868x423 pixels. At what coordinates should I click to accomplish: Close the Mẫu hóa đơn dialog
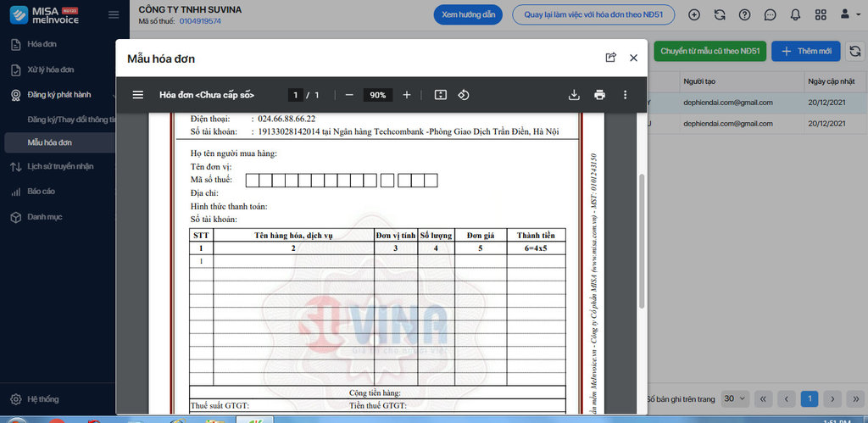[x=634, y=58]
